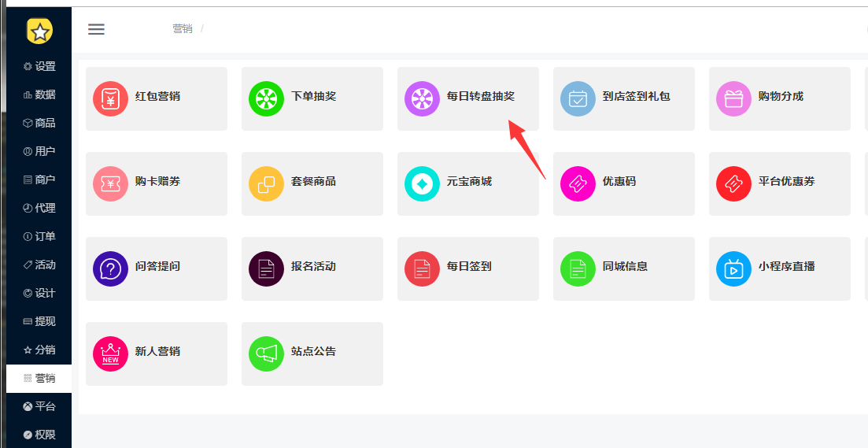
Task: Open the 小程序直播 TV play icon
Action: (x=733, y=269)
